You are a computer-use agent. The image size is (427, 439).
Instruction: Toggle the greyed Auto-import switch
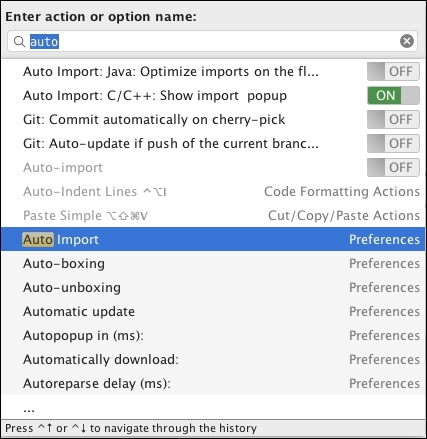click(x=393, y=167)
